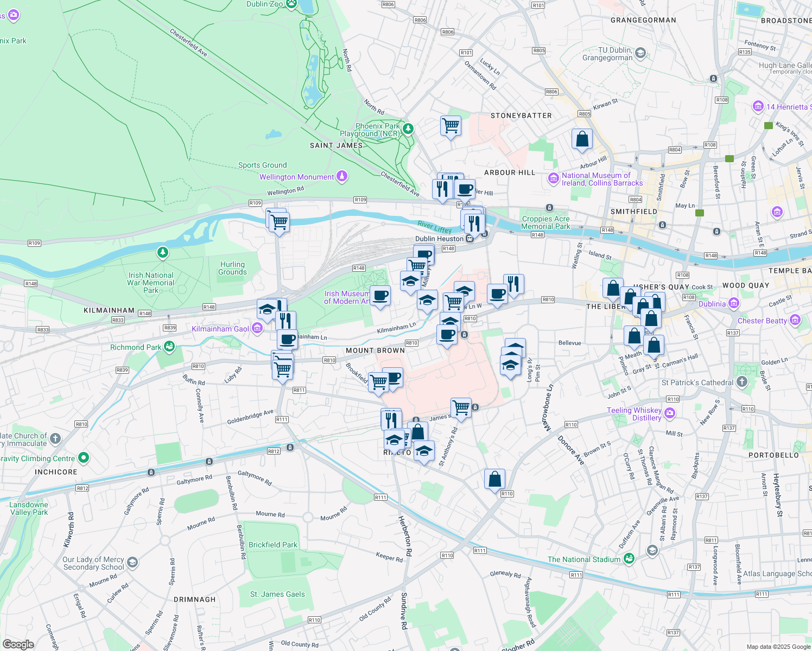Click the Map data copyright text
The image size is (812, 651).
click(779, 646)
